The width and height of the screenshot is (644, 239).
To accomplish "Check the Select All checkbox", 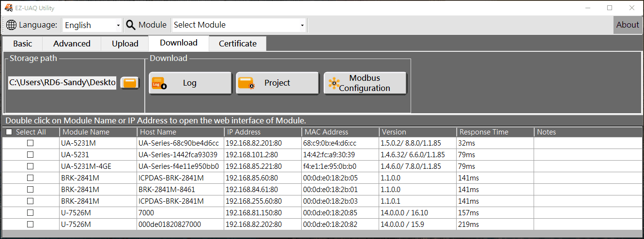I will pos(9,132).
